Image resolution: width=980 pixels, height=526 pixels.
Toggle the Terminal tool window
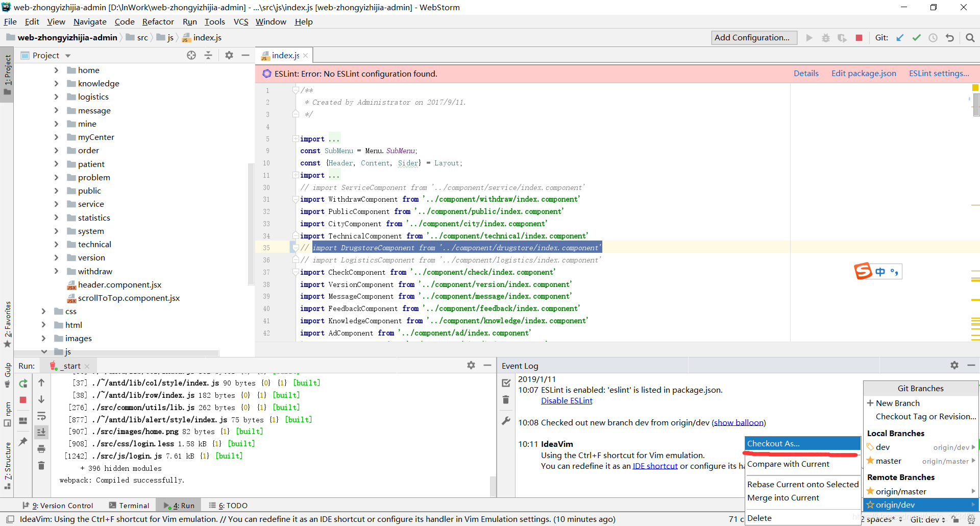click(x=129, y=506)
